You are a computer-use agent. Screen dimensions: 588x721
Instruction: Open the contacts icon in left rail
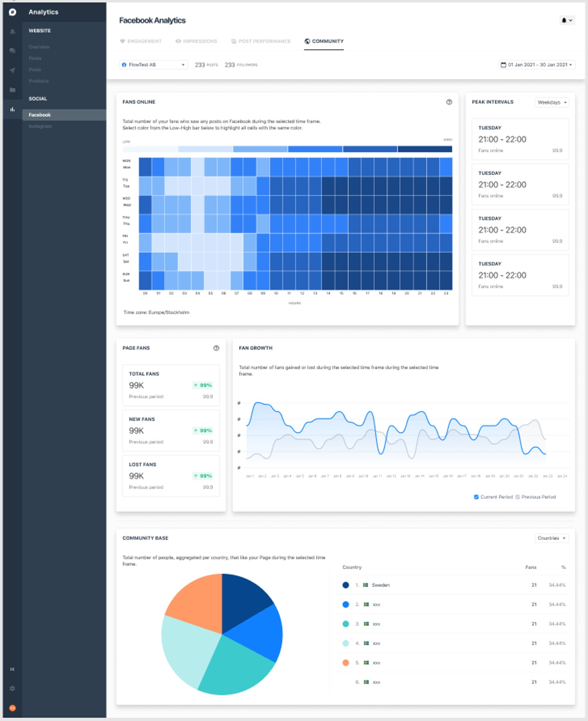tap(12, 31)
